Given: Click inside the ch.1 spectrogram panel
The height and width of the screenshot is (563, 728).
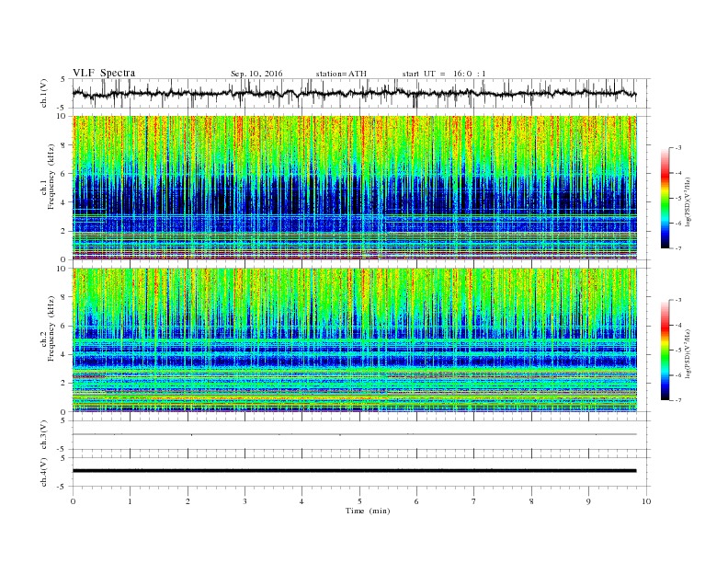Looking at the screenshot, I should tap(355, 188).
